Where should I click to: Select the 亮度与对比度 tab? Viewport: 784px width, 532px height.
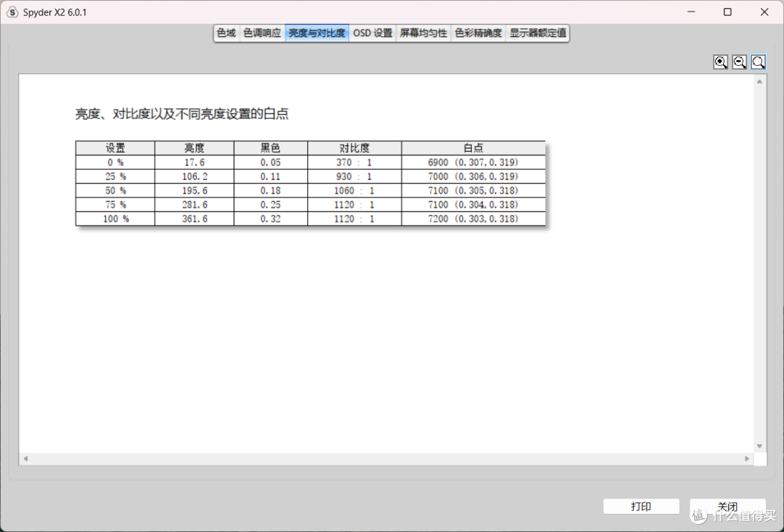click(317, 33)
